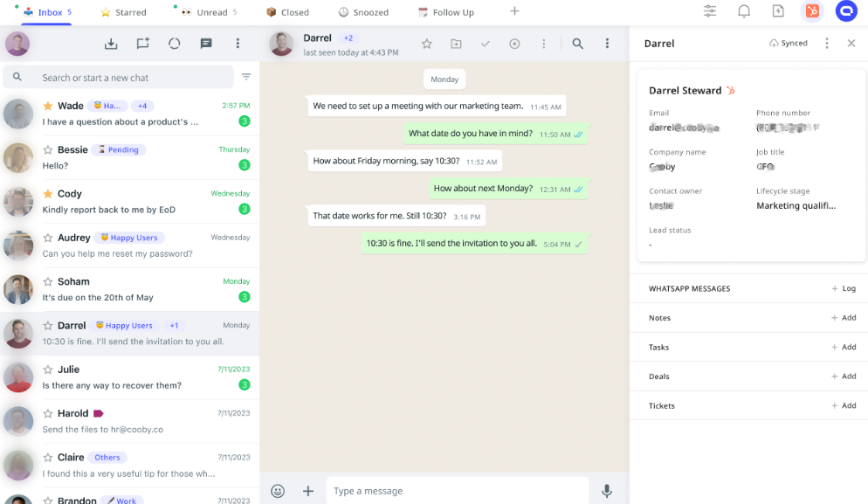Click Darrel's avatar in chat header
868x504 pixels.
281,44
